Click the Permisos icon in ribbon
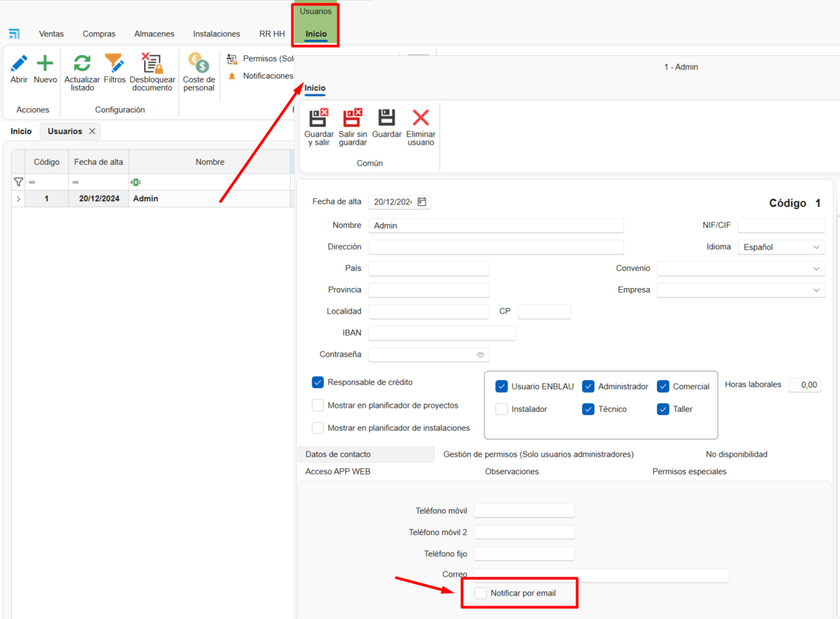The image size is (840, 619). point(232,59)
